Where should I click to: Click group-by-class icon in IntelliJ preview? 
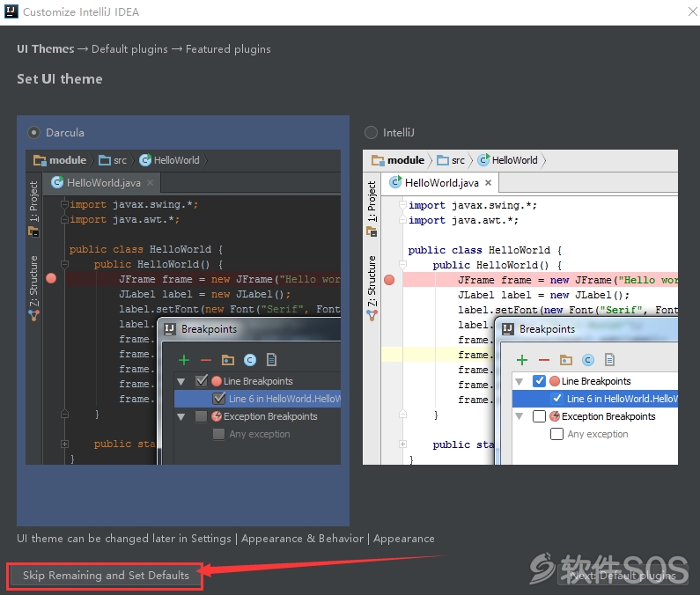coord(588,360)
